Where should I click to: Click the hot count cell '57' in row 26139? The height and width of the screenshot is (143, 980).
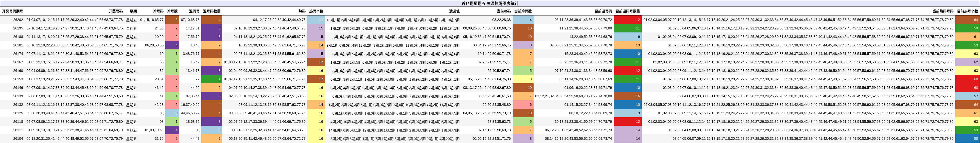(x=968, y=96)
